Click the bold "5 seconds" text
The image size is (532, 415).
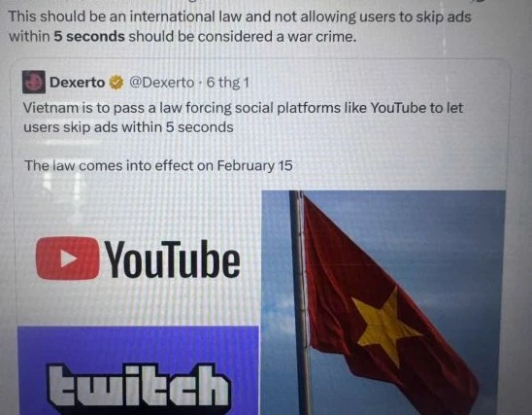point(89,36)
